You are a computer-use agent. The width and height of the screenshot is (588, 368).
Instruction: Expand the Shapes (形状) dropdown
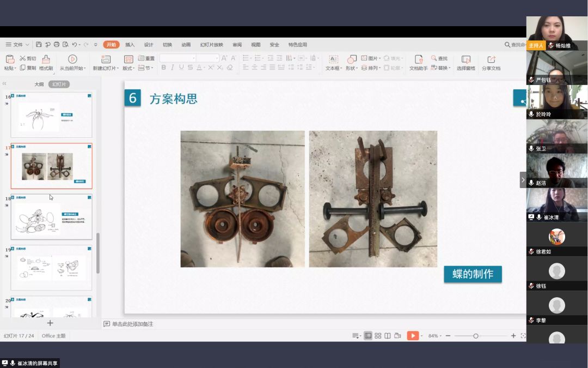tap(352, 69)
